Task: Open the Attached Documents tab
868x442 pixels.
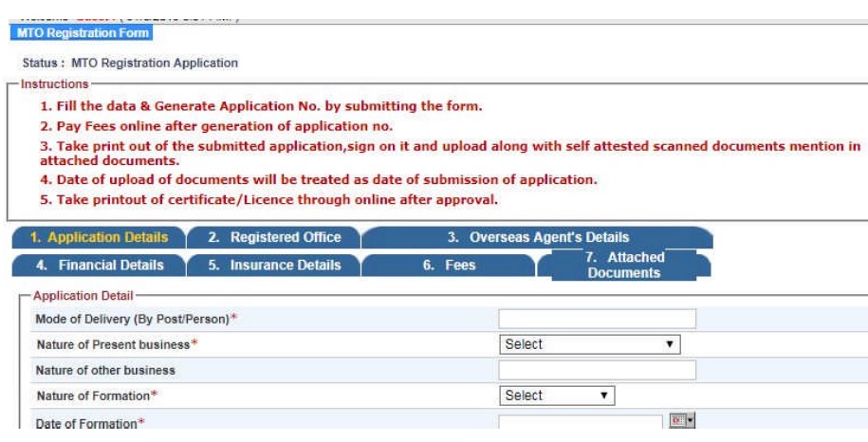Action: [x=624, y=265]
